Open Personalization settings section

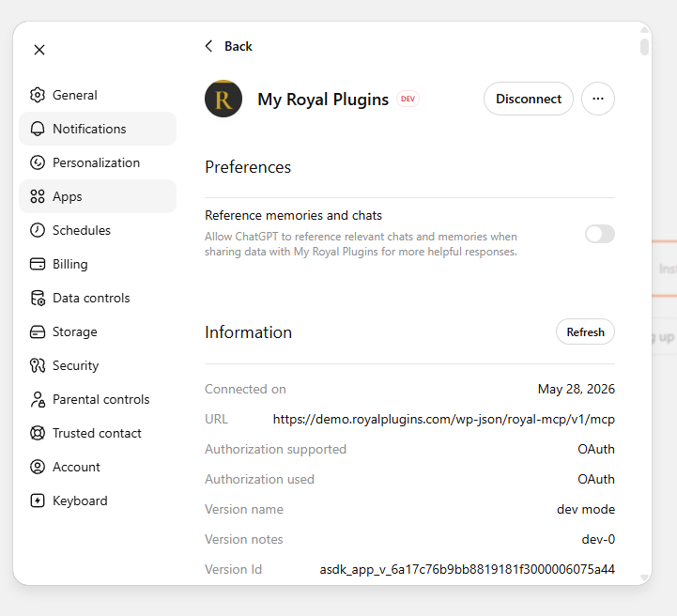(x=98, y=162)
